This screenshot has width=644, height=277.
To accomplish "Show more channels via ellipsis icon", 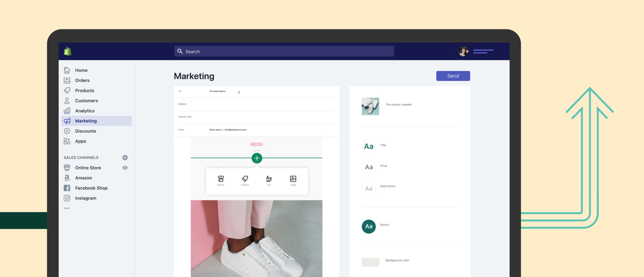I will click(x=67, y=208).
